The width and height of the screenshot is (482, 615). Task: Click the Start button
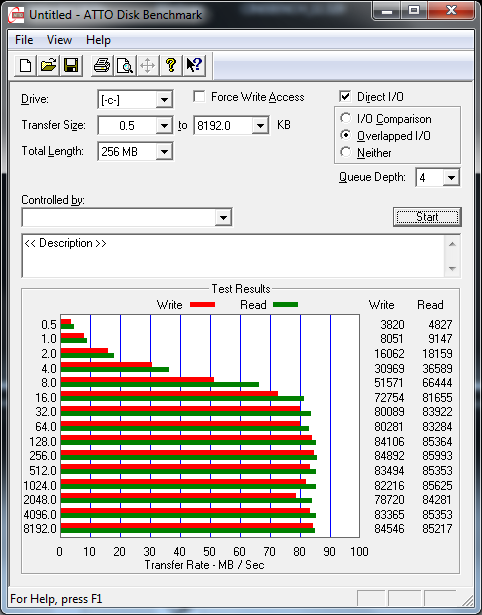pyautogui.click(x=427, y=217)
